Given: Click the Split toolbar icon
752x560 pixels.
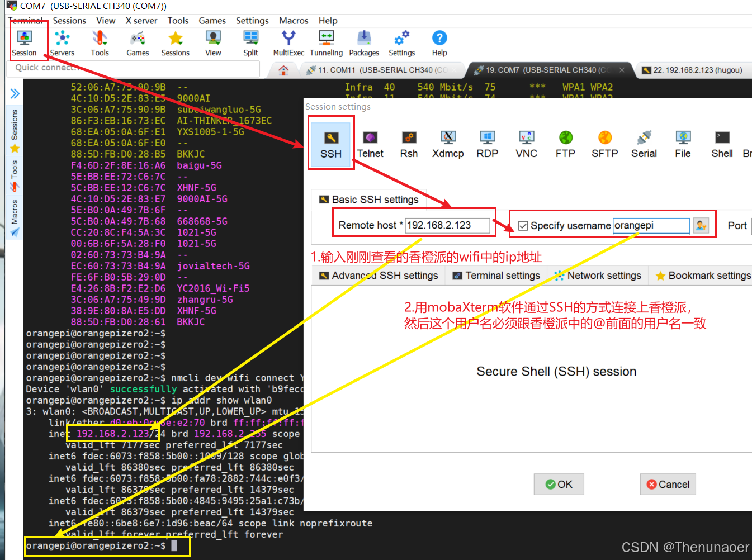Looking at the screenshot, I should click(250, 43).
